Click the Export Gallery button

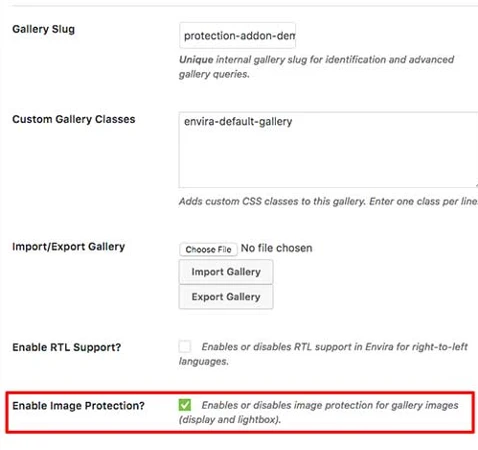226,297
